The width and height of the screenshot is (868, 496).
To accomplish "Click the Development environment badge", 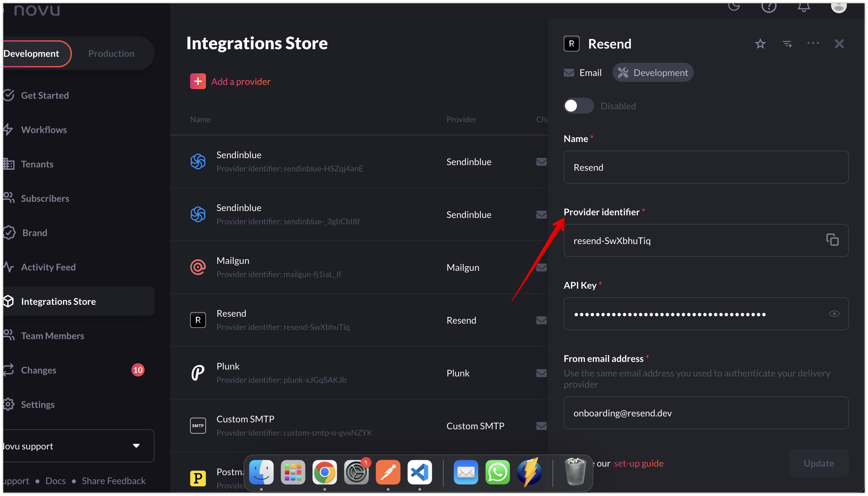I will pyautogui.click(x=652, y=73).
